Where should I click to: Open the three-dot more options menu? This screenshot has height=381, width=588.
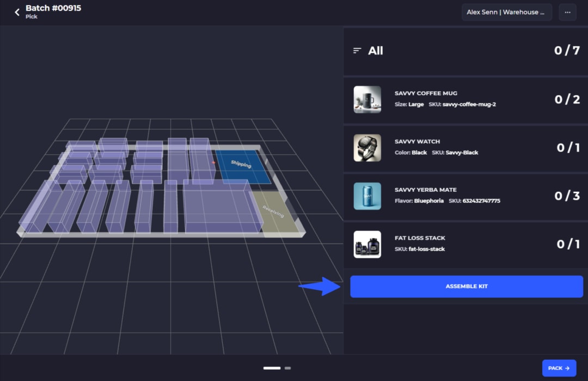tap(567, 13)
